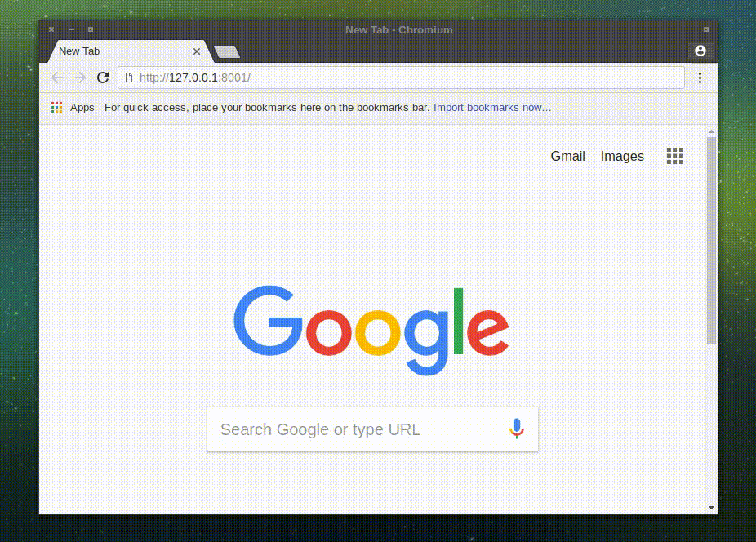This screenshot has height=542, width=756.
Task: Click the Google logo
Action: pyautogui.click(x=371, y=331)
